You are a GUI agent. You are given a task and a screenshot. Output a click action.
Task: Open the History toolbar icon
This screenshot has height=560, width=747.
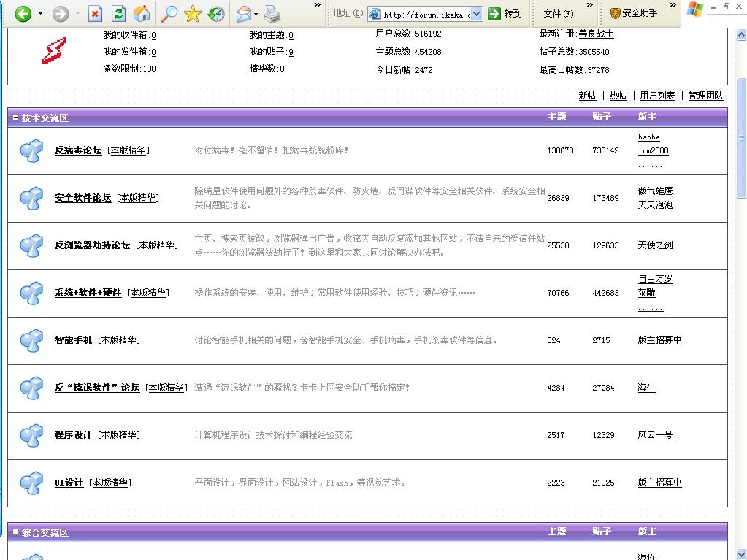tap(216, 14)
